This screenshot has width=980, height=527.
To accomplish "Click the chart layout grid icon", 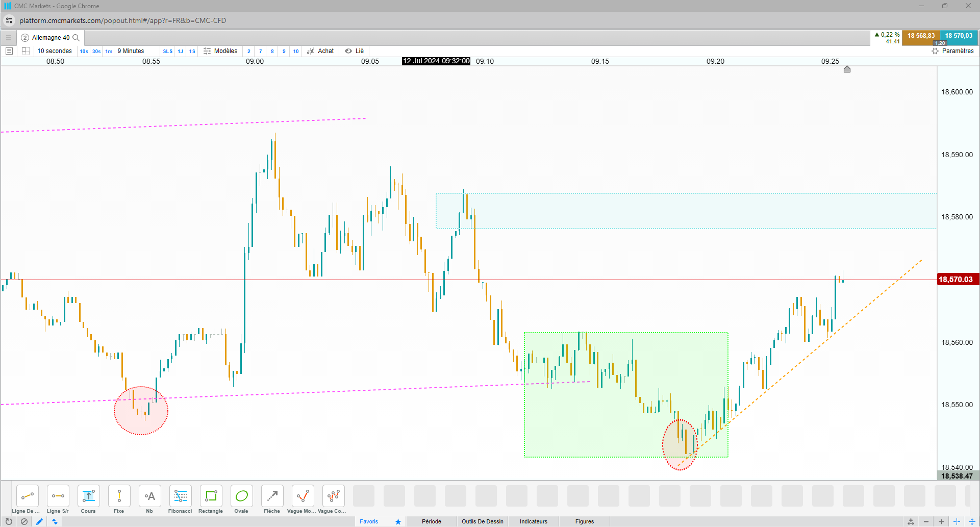I will click(x=26, y=51).
